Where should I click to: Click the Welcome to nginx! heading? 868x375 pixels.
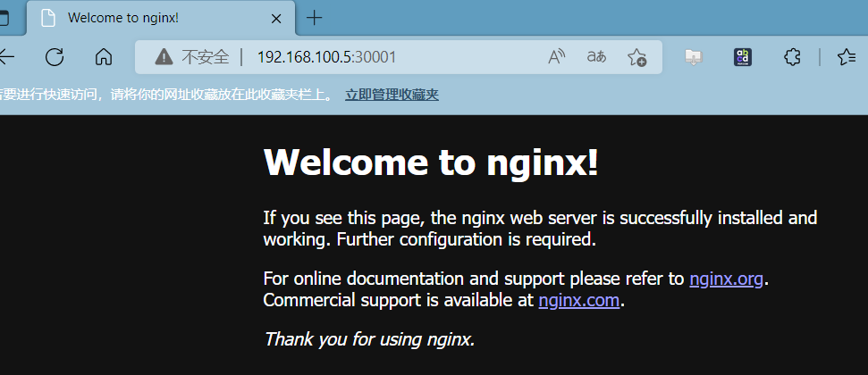click(x=431, y=162)
